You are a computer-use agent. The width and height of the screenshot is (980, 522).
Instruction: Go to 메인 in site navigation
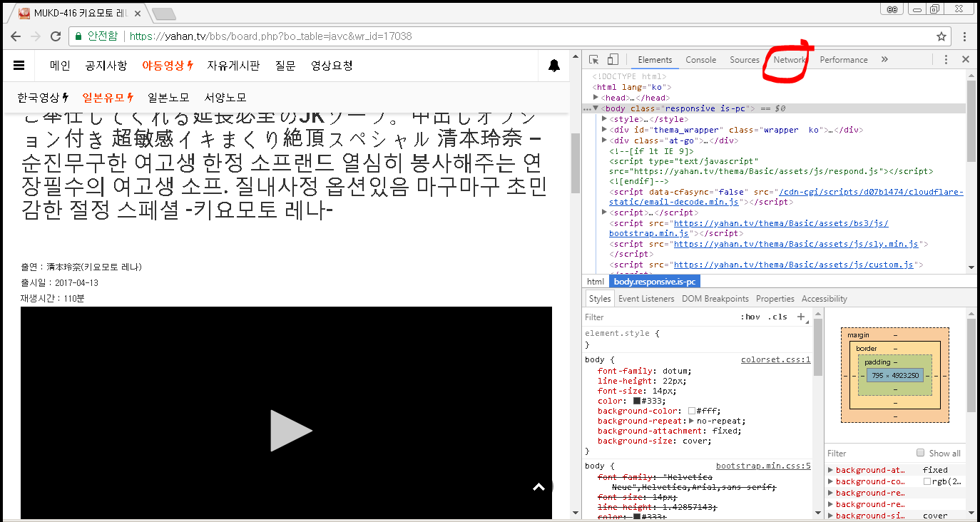(60, 66)
